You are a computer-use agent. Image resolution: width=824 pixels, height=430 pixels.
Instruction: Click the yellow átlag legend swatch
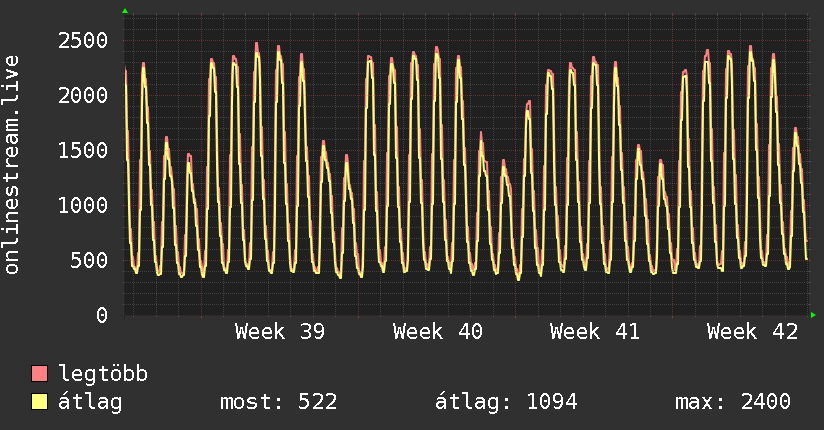click(40, 402)
